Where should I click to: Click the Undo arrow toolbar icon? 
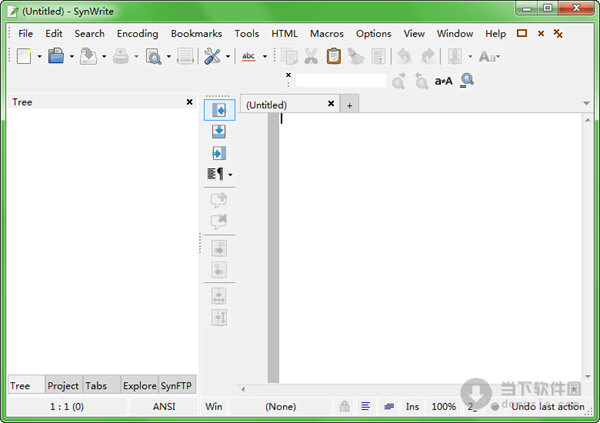coord(404,56)
